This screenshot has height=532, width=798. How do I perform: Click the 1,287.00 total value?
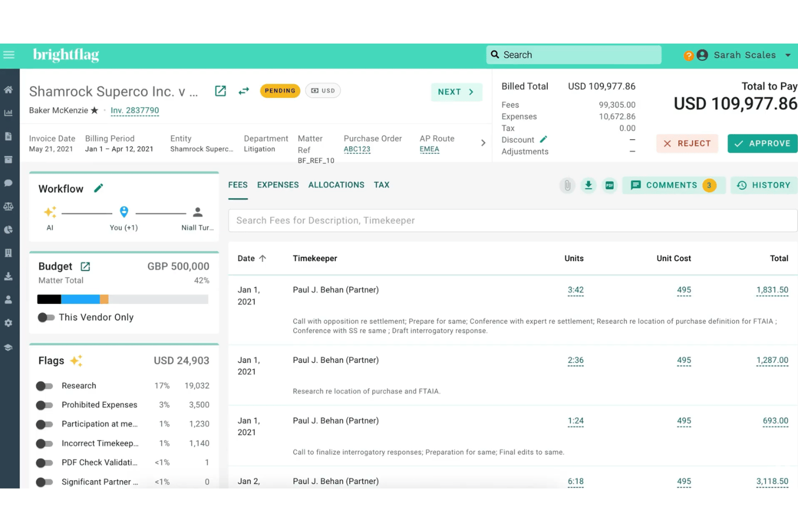(x=772, y=360)
